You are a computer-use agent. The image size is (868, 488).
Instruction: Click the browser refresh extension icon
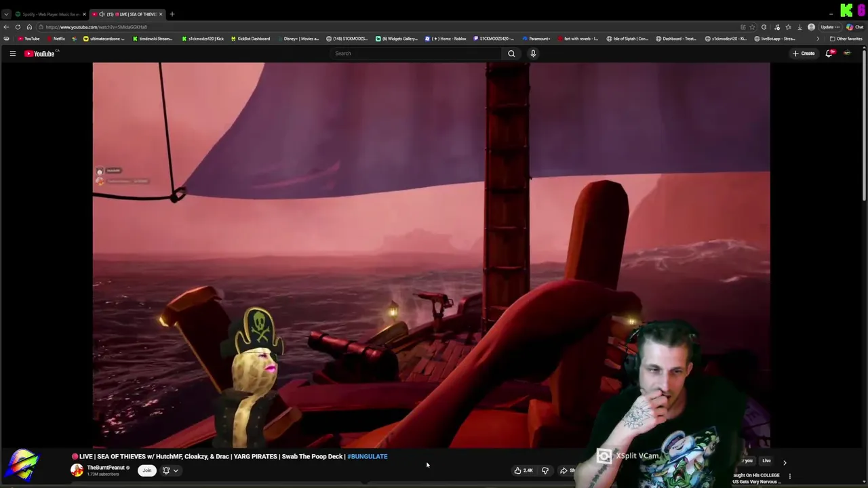coord(764,27)
